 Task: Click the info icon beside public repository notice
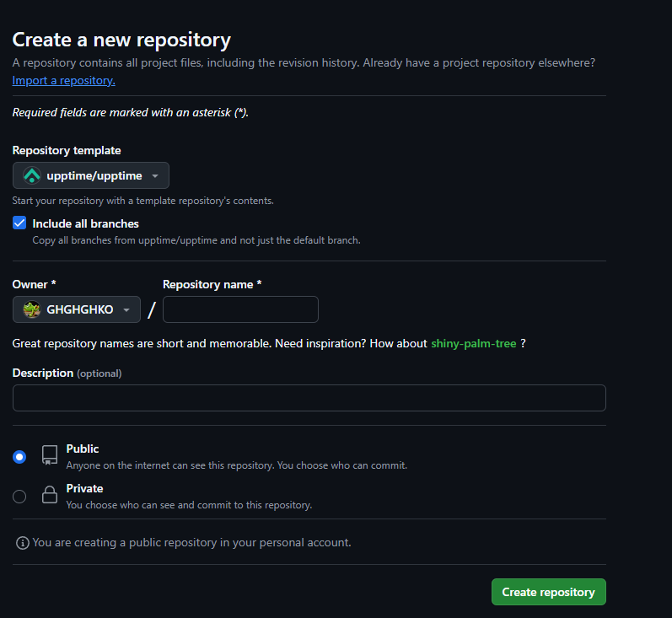coord(22,543)
